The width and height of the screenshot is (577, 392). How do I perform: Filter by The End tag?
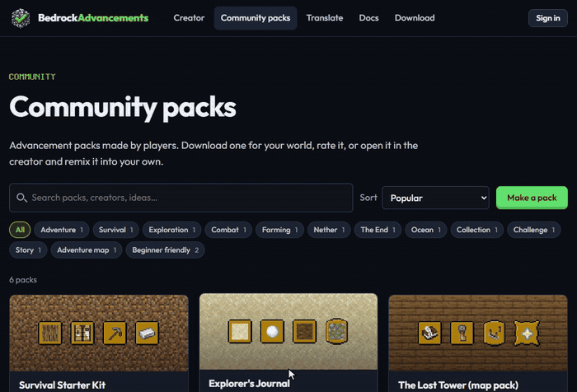pos(378,230)
